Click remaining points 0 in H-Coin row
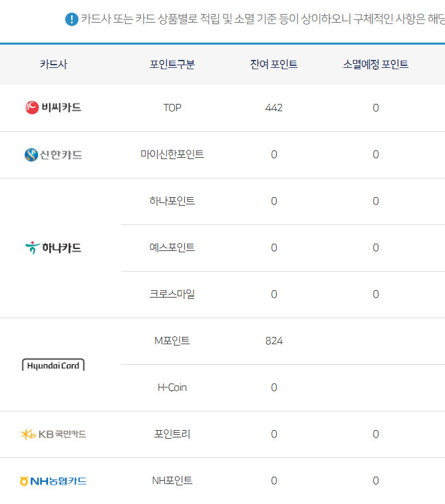This screenshot has height=504, width=445. click(274, 387)
